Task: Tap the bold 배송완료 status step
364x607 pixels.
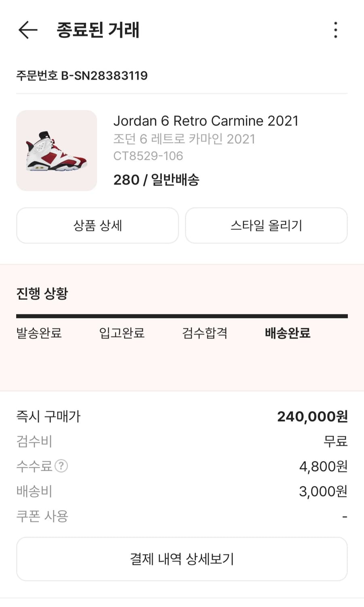Action: point(288,333)
